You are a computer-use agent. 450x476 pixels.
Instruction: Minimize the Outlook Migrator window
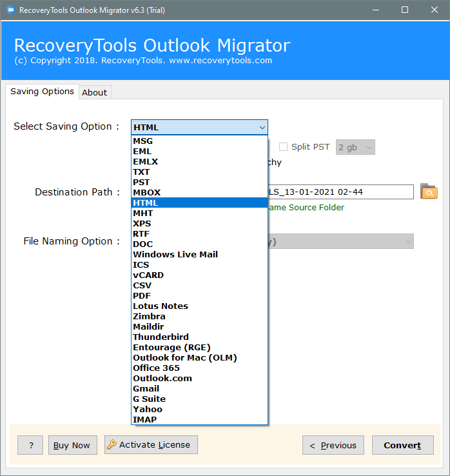pos(376,10)
